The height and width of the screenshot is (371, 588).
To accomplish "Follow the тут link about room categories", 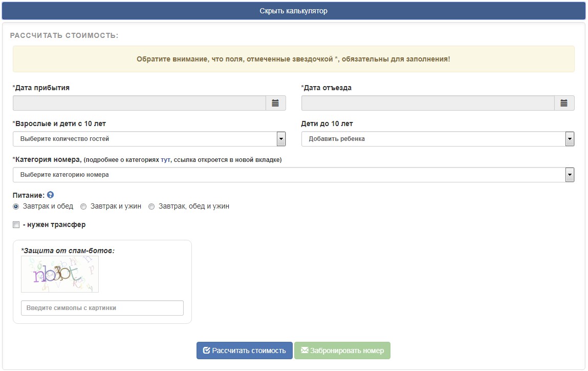I will (x=165, y=160).
